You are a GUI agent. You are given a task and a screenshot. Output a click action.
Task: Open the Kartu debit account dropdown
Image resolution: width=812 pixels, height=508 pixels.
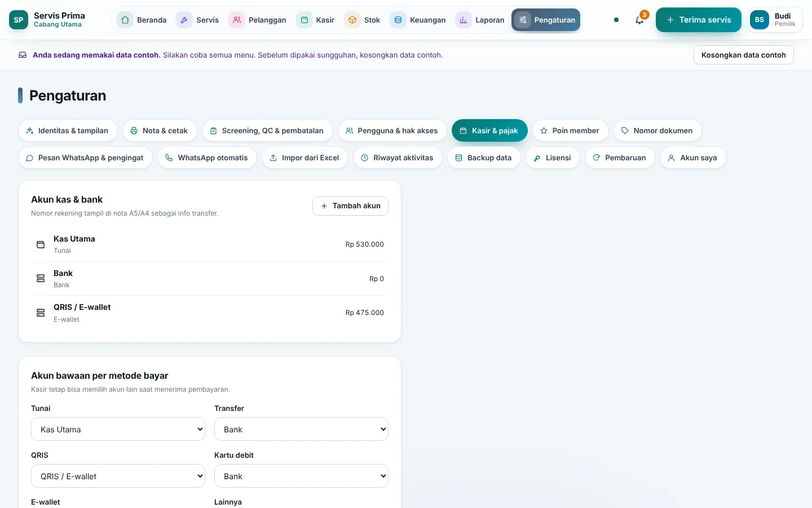pyautogui.click(x=301, y=476)
